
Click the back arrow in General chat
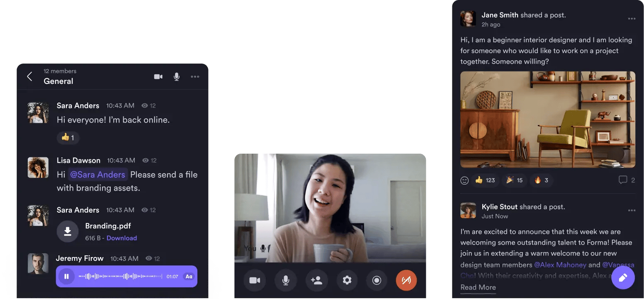pyautogui.click(x=29, y=76)
